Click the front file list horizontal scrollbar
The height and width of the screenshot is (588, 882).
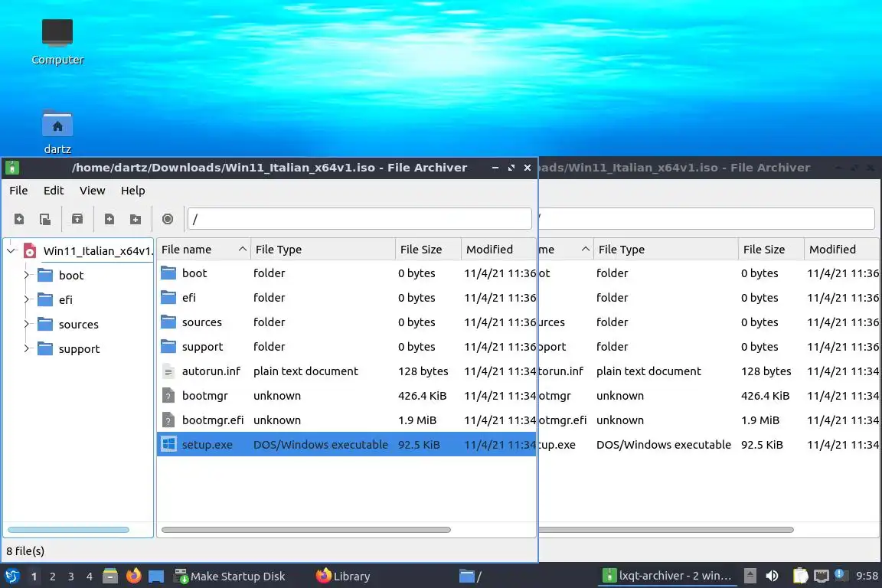[306, 530]
